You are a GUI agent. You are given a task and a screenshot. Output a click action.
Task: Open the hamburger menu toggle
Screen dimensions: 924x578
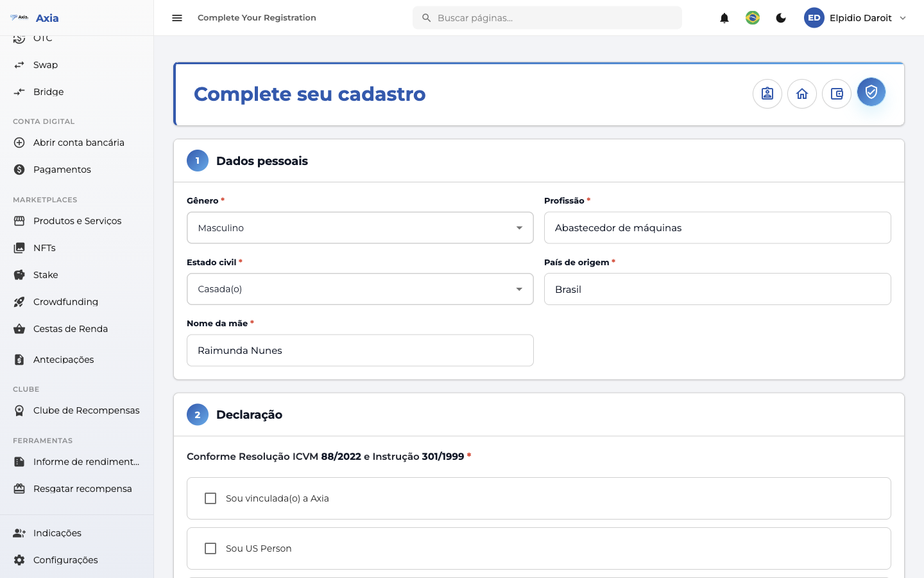click(x=177, y=18)
